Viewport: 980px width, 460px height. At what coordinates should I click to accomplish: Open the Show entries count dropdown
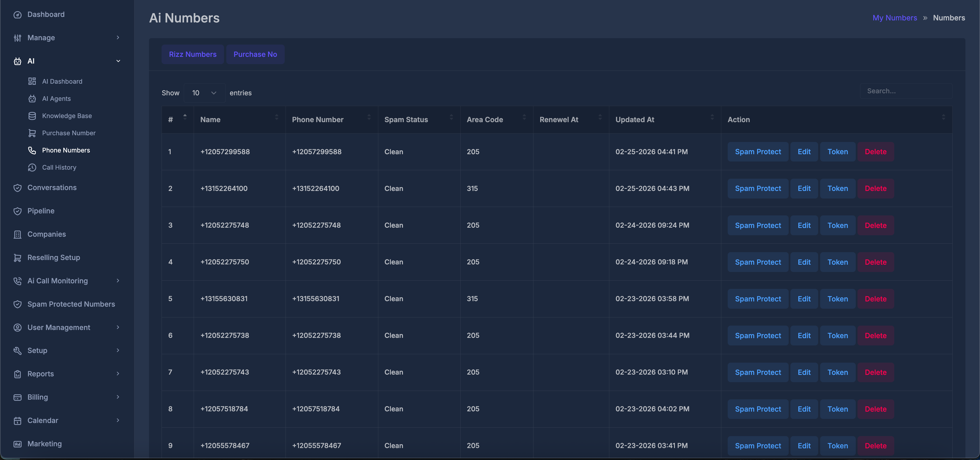[204, 93]
